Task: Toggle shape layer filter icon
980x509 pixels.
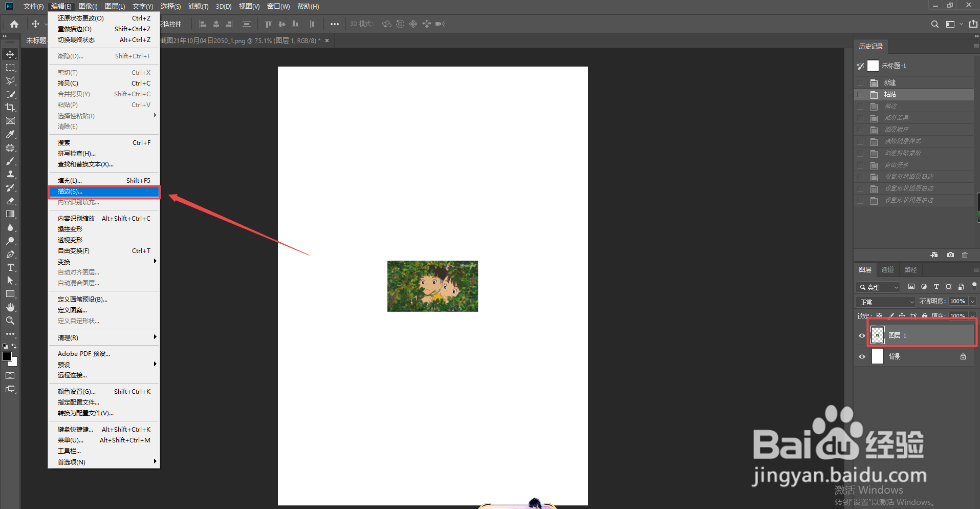Action: 948,287
